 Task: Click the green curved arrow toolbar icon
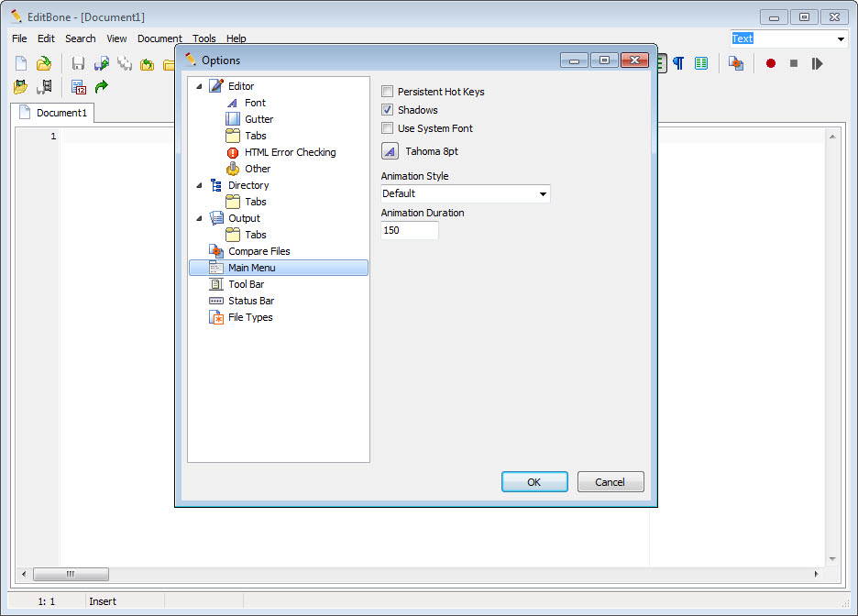click(x=101, y=86)
